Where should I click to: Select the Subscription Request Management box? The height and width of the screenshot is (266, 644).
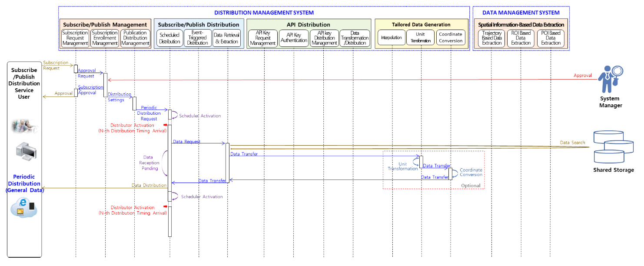pyautogui.click(x=75, y=38)
